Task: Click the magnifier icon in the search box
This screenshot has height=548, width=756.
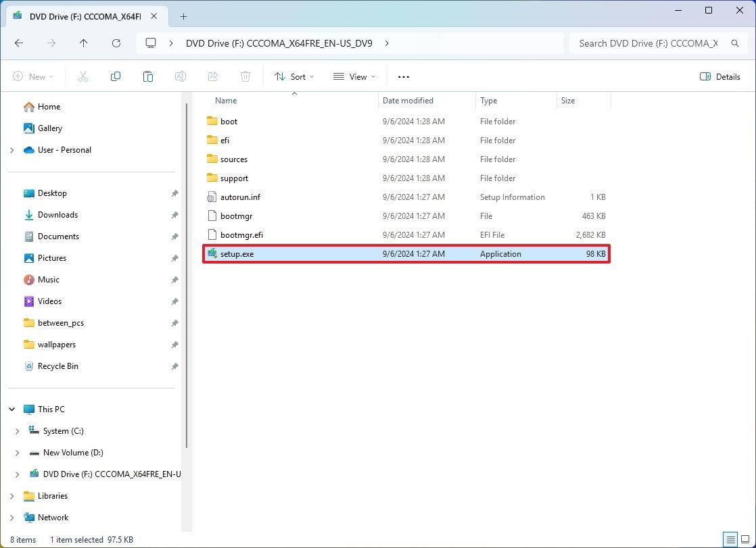Action: [734, 43]
